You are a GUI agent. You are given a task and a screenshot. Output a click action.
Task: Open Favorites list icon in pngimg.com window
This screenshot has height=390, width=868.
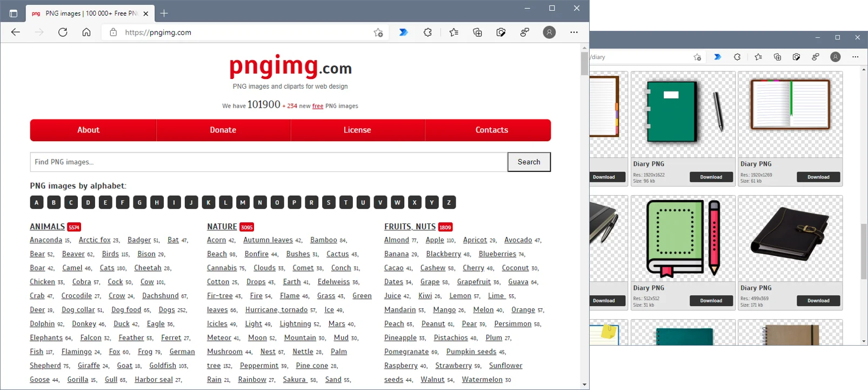[453, 32]
